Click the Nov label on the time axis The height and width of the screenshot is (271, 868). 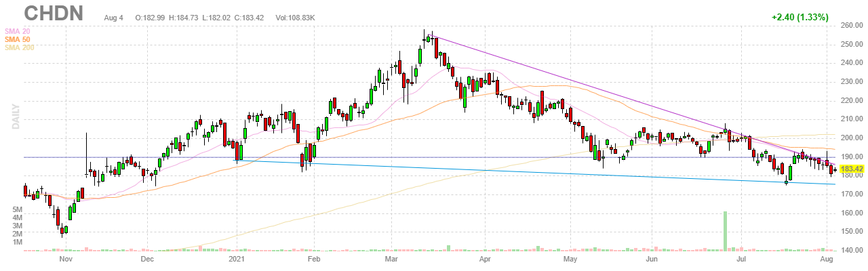pos(66,259)
